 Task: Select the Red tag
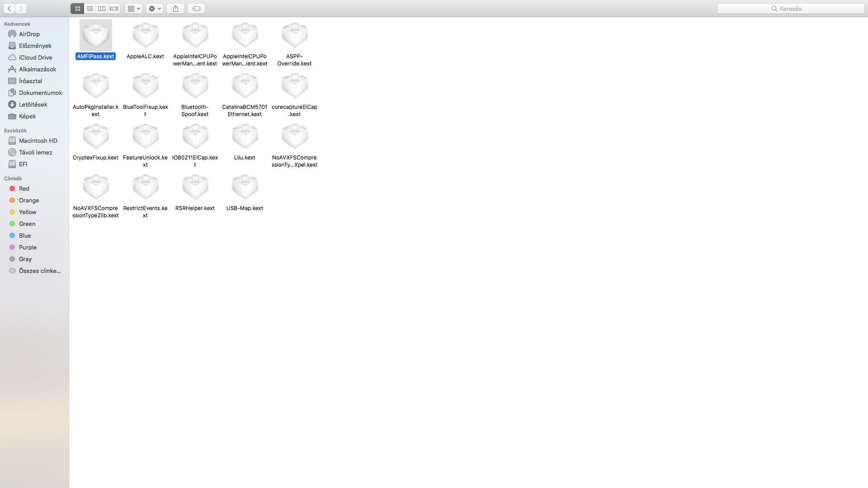(x=24, y=188)
